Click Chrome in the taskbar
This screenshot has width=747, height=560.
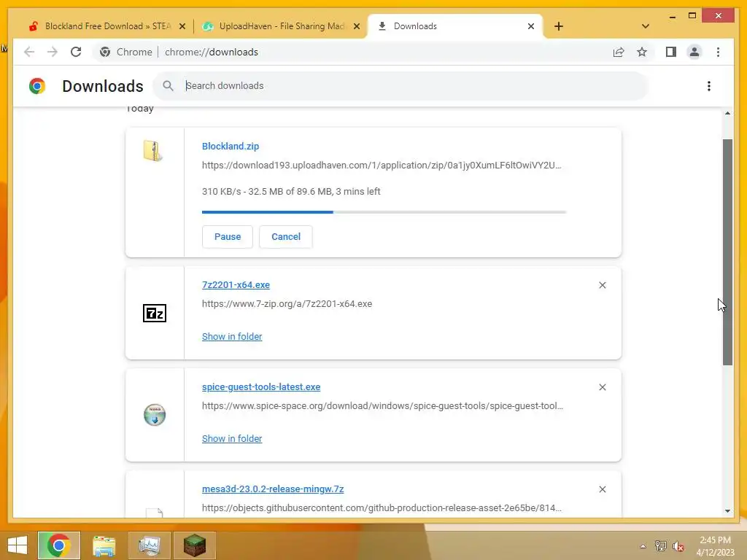click(59, 545)
